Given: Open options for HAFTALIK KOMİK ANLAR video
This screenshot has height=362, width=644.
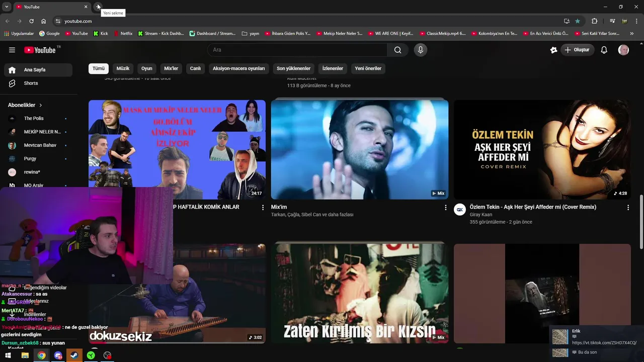Looking at the screenshot, I should 263,207.
